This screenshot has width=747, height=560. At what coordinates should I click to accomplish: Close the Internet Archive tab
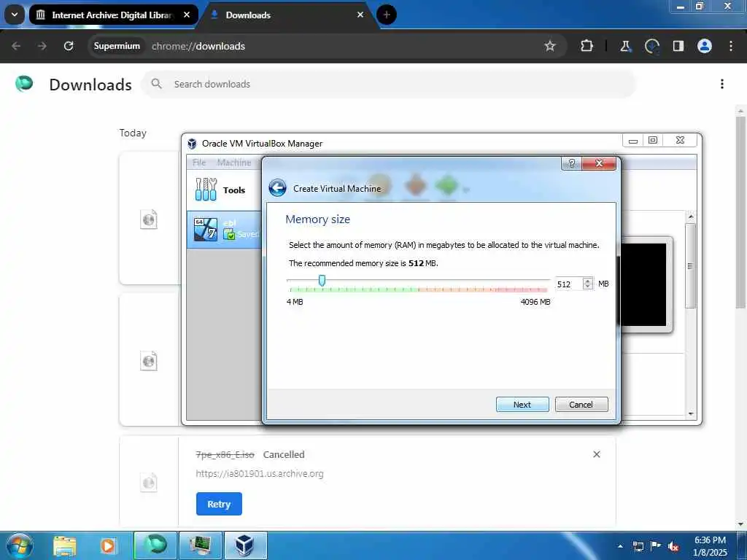(187, 15)
